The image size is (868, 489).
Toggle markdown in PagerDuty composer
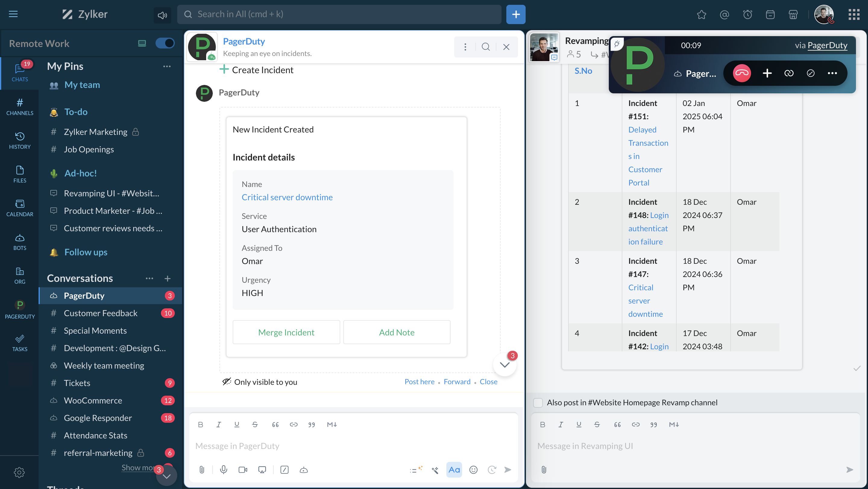[332, 424]
